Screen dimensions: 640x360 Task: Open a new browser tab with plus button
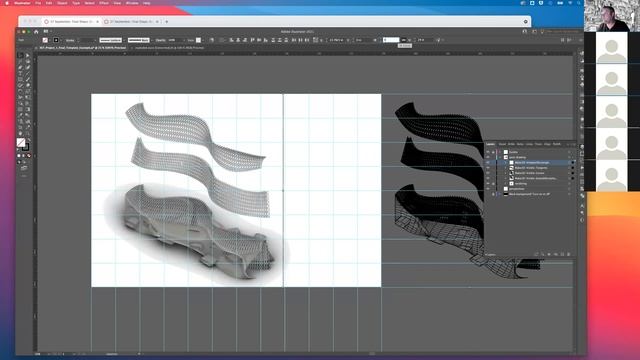167,21
